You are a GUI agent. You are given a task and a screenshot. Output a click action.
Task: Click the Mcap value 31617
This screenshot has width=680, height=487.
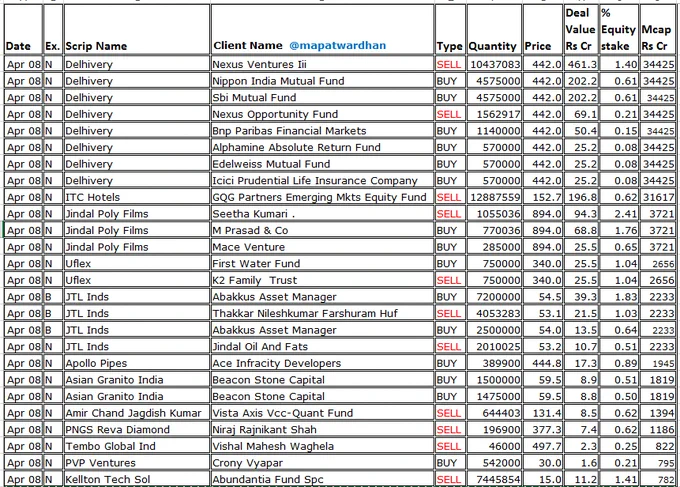coord(658,197)
